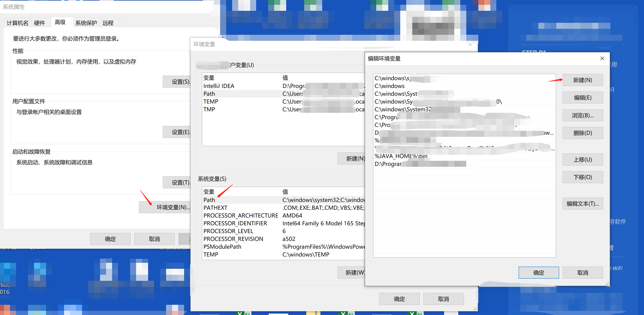
Task: Close the 编辑环境变量 dialog with X
Action: pyautogui.click(x=602, y=58)
